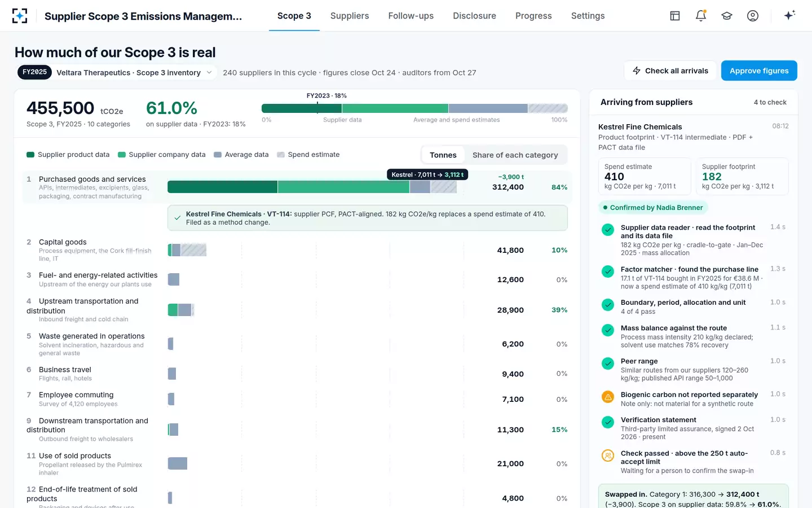Click the check icon beside Verification statement
The height and width of the screenshot is (508, 812).
coord(608,422)
